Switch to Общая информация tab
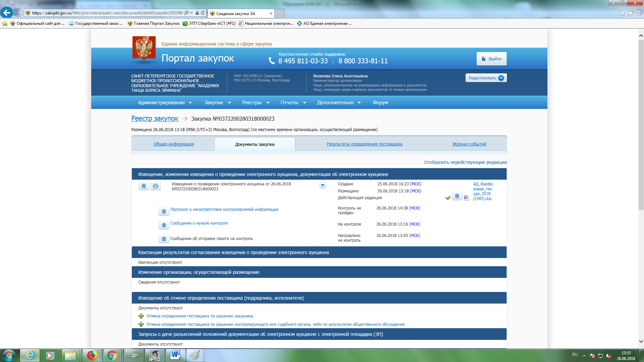 (173, 144)
